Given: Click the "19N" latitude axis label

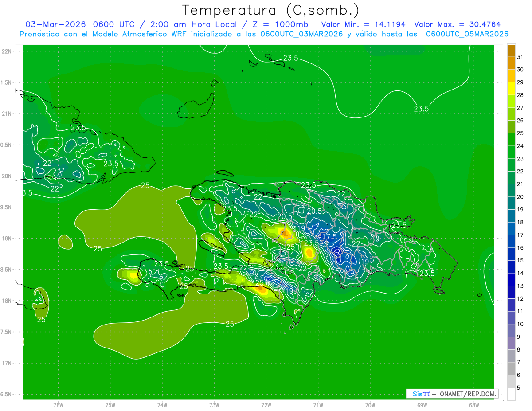Looking at the screenshot, I should [6, 239].
